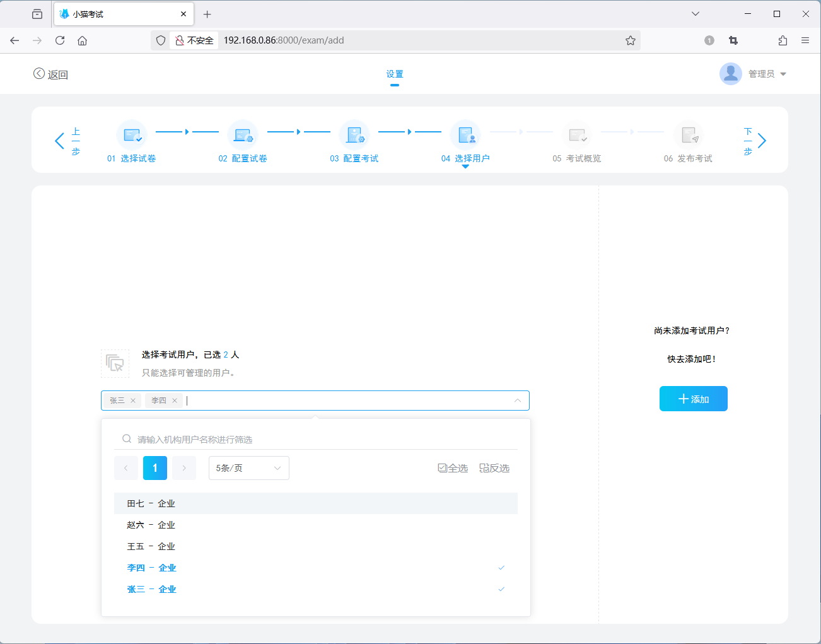The width and height of the screenshot is (821, 644).
Task: Click the multi-select user illustration icon
Action: pos(115,363)
